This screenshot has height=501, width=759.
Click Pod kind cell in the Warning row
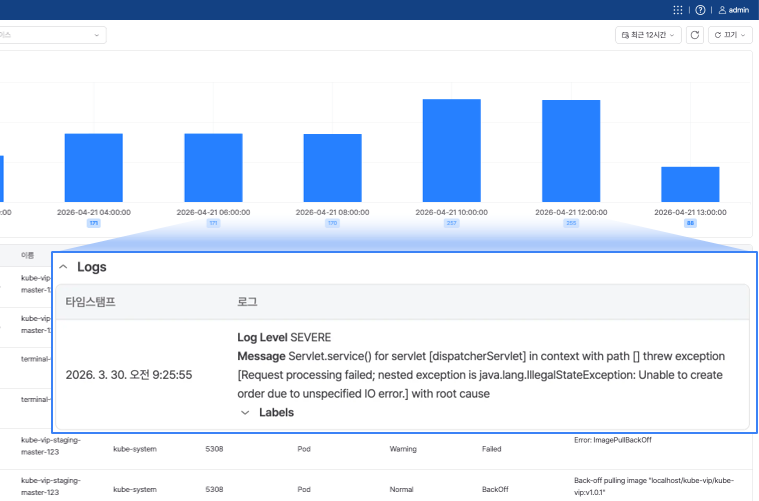(x=304, y=449)
